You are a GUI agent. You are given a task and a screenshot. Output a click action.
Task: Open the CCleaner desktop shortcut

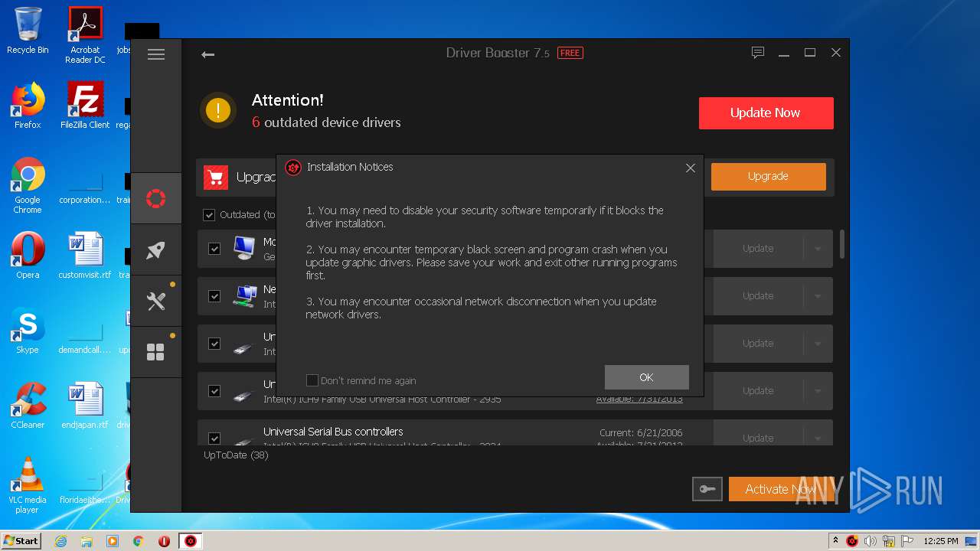coord(28,406)
